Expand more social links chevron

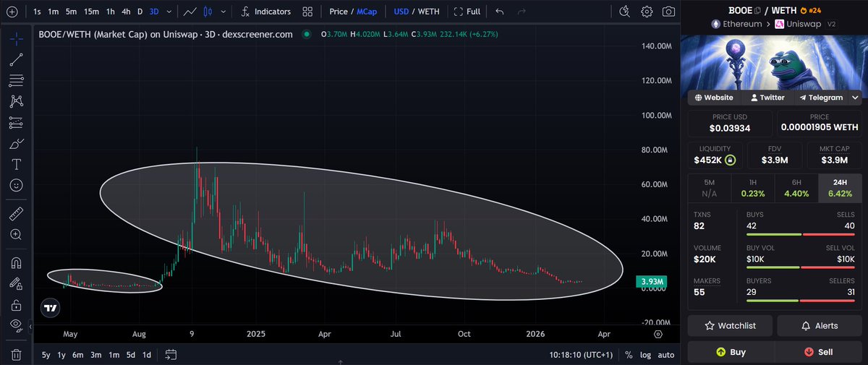(856, 97)
